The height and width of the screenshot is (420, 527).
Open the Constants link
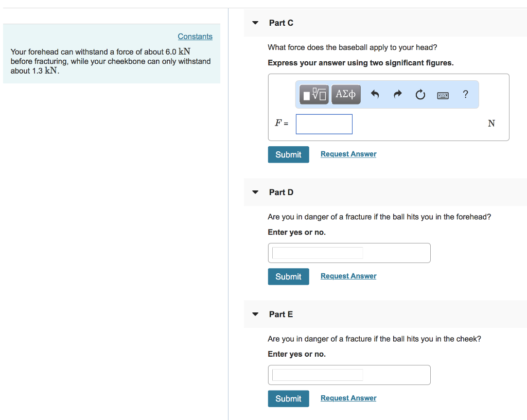click(x=195, y=37)
